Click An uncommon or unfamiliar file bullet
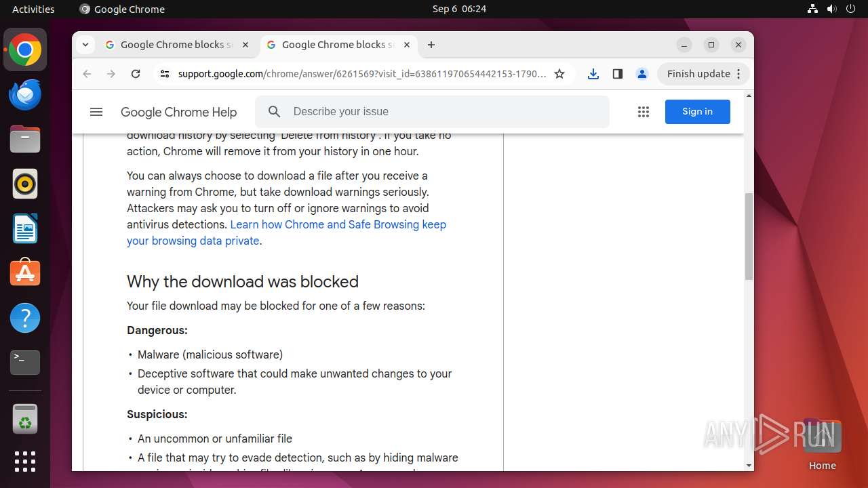This screenshot has height=488, width=868. (215, 439)
